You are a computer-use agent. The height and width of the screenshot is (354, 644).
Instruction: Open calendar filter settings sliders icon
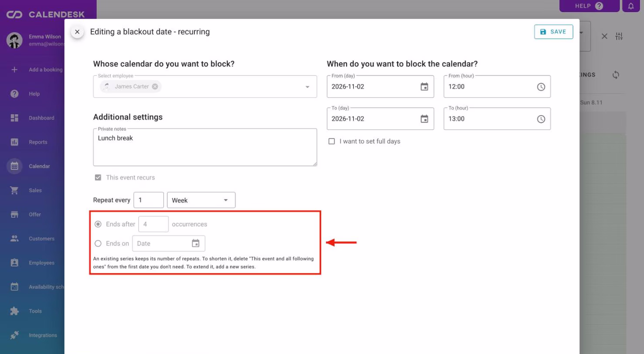pos(620,37)
